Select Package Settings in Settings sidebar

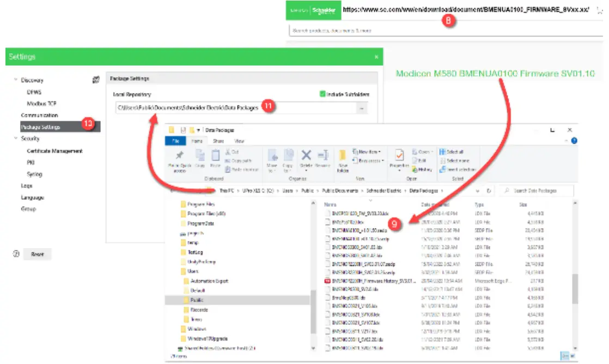tap(60, 127)
